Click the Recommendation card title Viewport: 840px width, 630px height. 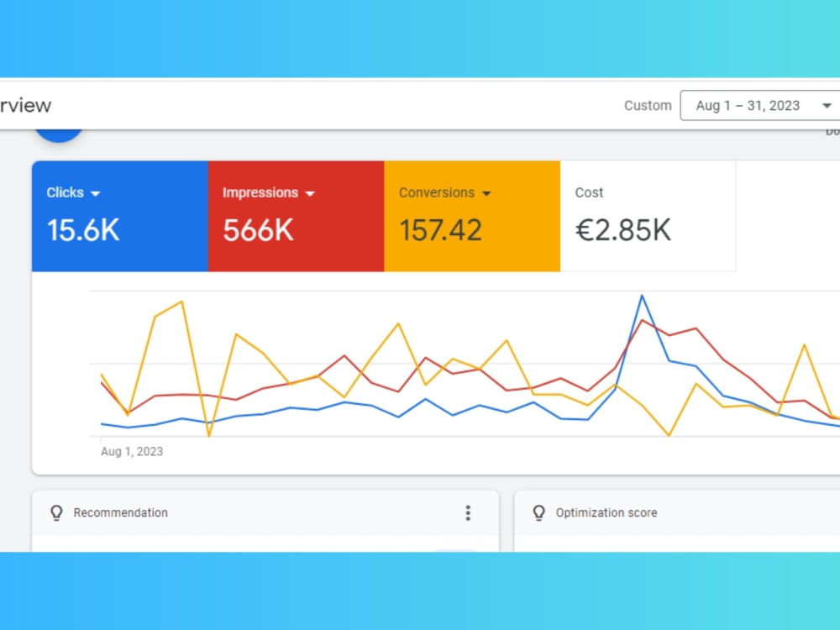120,512
